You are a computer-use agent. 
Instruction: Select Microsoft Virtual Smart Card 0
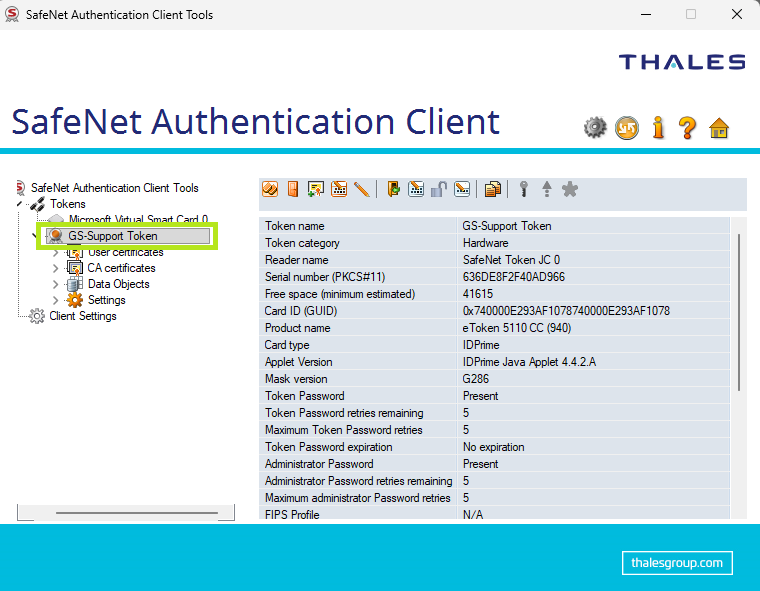[x=138, y=220]
